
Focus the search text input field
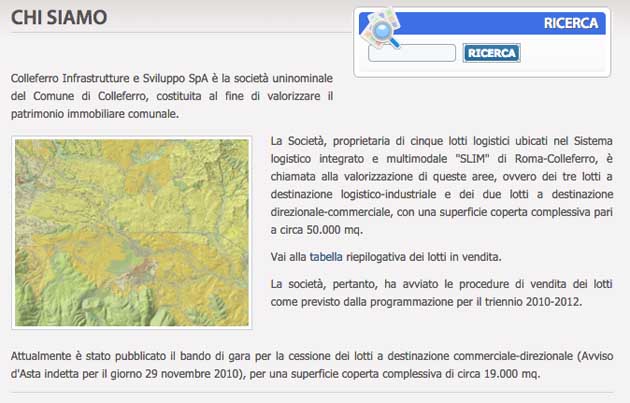(x=412, y=53)
